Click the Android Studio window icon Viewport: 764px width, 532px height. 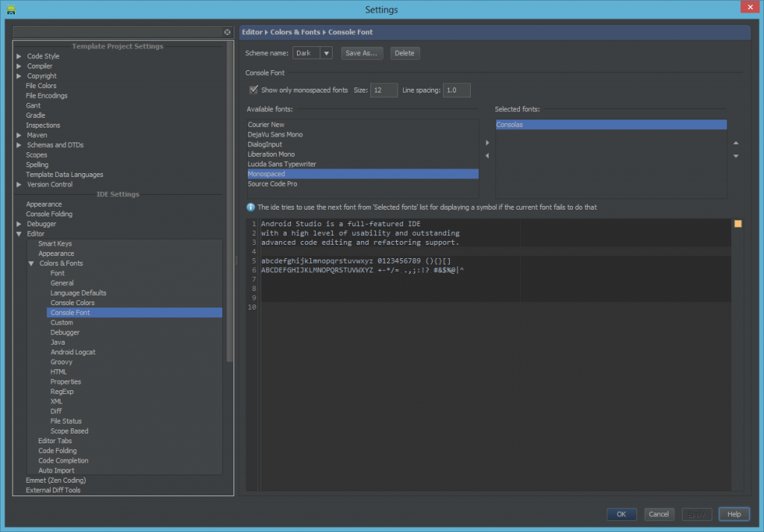(11, 10)
